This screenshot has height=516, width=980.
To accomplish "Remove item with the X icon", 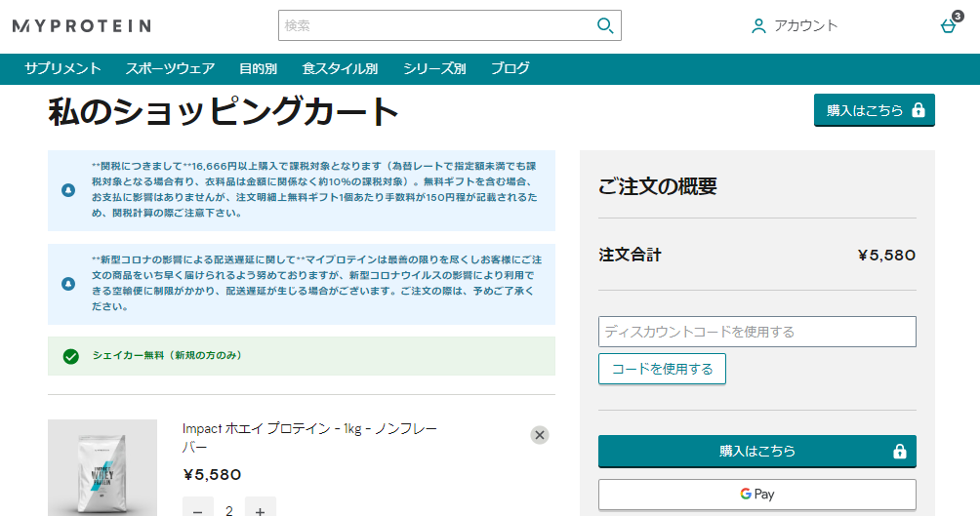I will point(540,435).
